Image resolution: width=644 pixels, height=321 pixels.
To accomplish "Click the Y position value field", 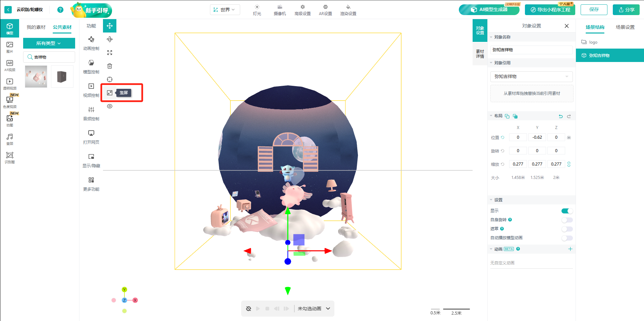I will (x=537, y=137).
